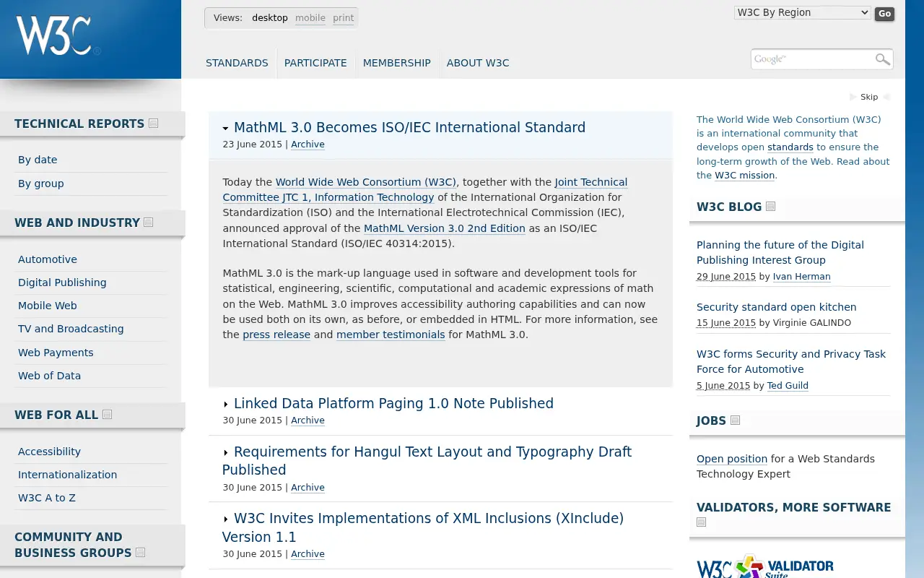Click the icon beside Web for All heading

tap(107, 415)
